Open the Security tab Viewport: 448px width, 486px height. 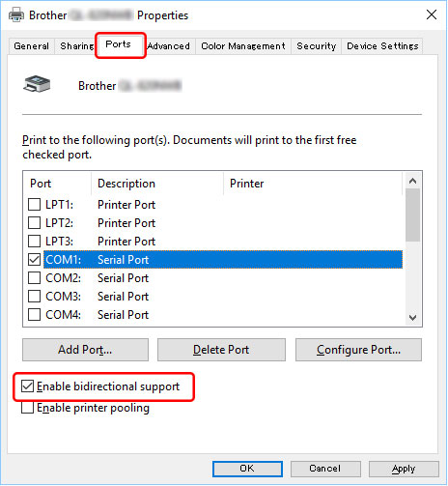click(x=316, y=46)
